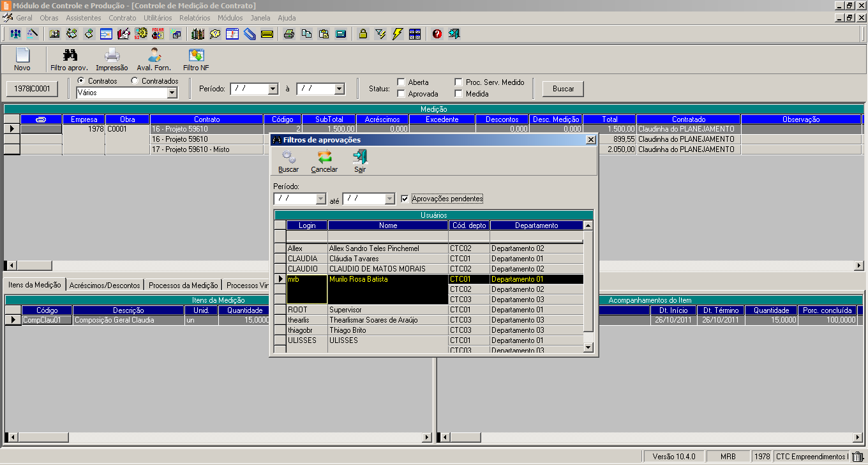This screenshot has height=465, width=868.
Task: Click the calendar toolbar icon
Action: (x=232, y=34)
